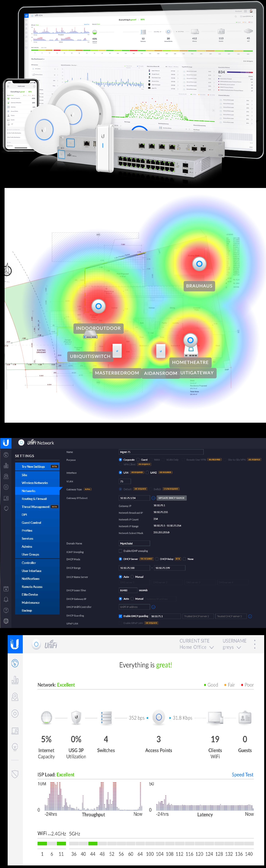Click the MASTERBEDROOM label on the heatmap
The image size is (266, 868).
(117, 373)
